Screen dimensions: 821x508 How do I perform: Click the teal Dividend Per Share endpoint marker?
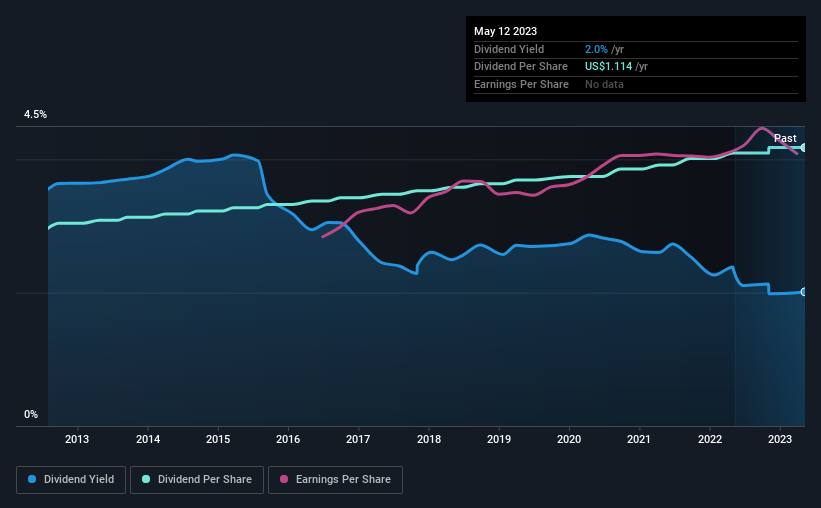pyautogui.click(x=804, y=147)
